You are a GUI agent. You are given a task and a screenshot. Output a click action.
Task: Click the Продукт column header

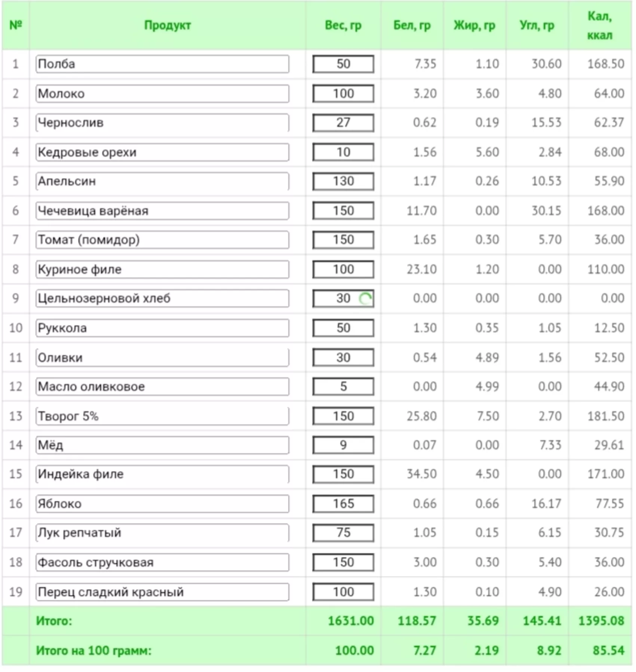(168, 25)
